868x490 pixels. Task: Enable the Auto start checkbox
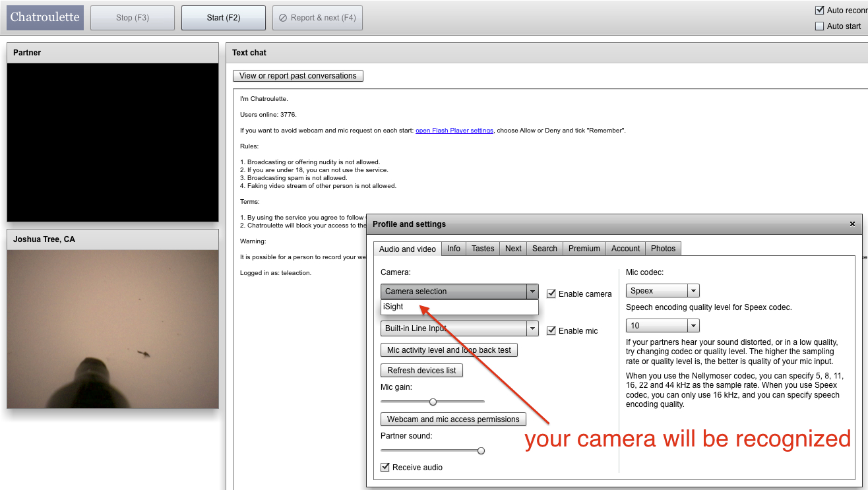click(x=820, y=26)
